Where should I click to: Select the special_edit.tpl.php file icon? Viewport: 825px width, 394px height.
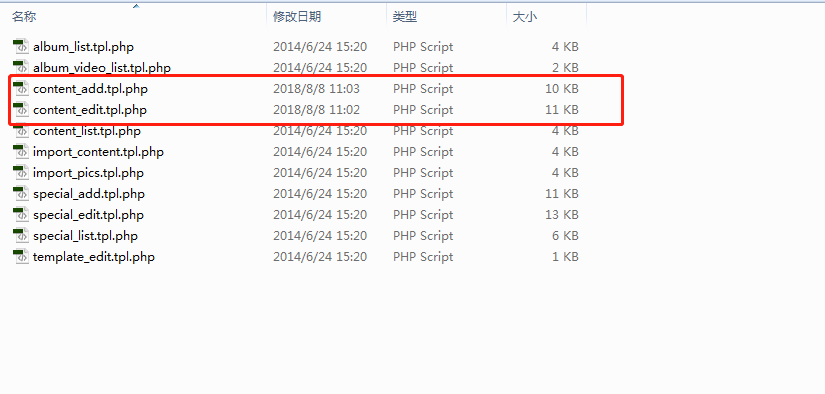point(21,215)
